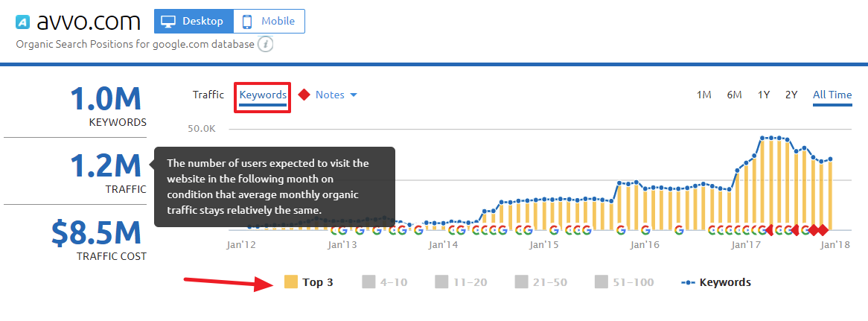Click the blue Keywords line legend icon
Screen dimensions: 868x321
tap(689, 282)
